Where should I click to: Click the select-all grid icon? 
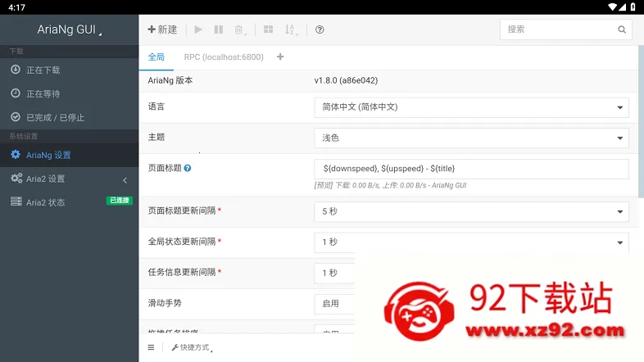coord(268,29)
